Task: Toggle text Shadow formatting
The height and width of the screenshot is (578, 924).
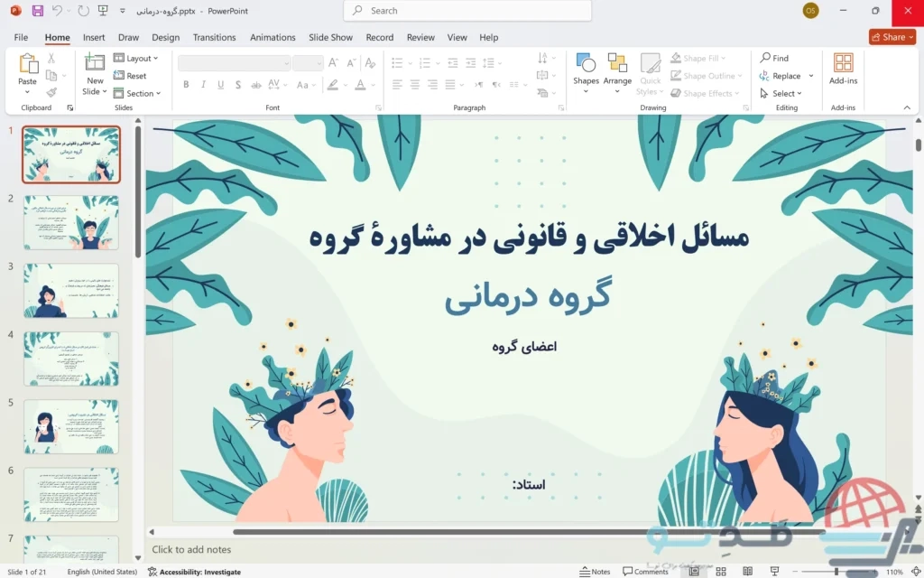Action: point(238,84)
